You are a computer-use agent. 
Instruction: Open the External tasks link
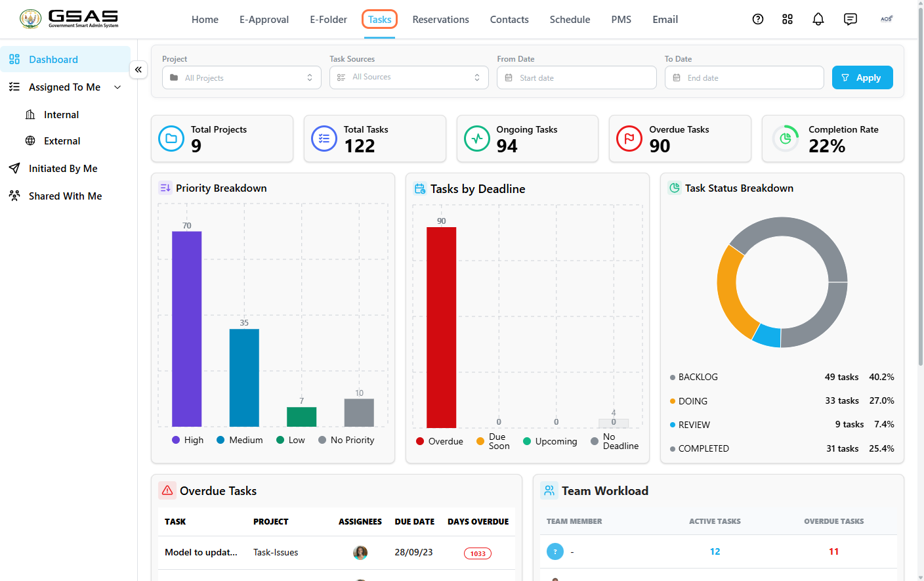(62, 140)
